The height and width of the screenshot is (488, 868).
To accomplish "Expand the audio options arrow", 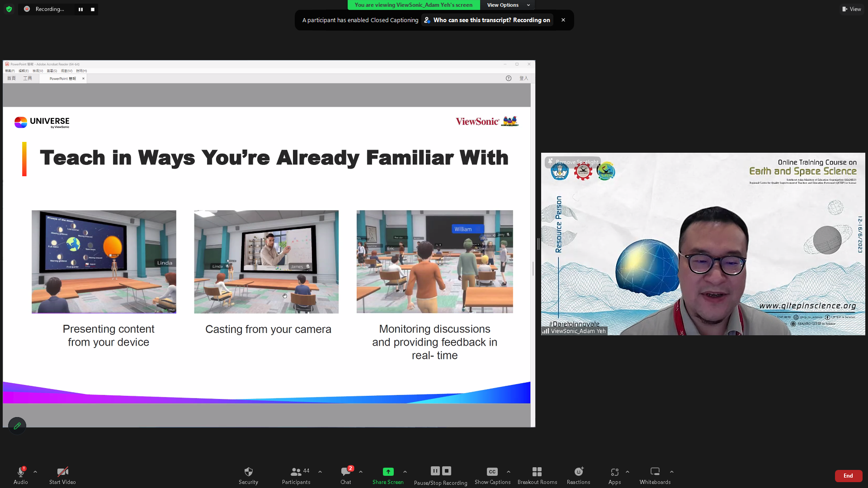I will 35,472.
